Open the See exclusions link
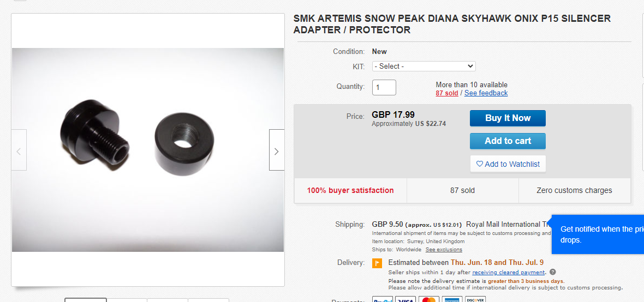The width and height of the screenshot is (644, 302). (x=444, y=250)
